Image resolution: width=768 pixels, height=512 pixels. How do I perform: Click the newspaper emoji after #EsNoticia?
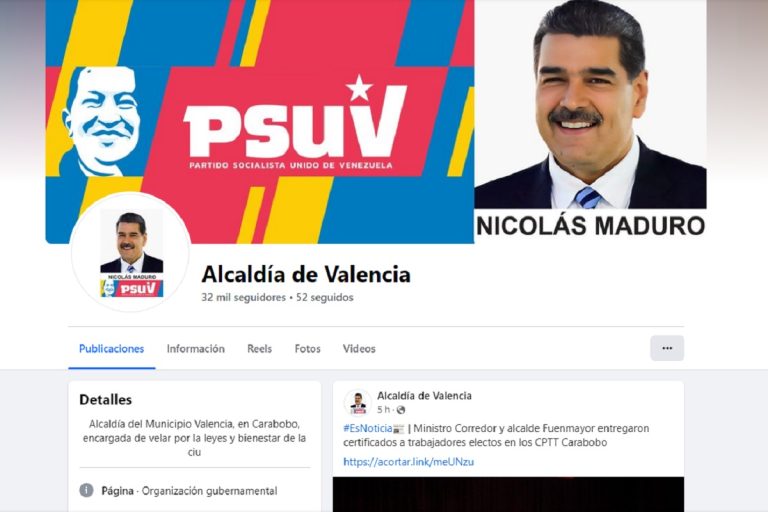click(x=399, y=429)
